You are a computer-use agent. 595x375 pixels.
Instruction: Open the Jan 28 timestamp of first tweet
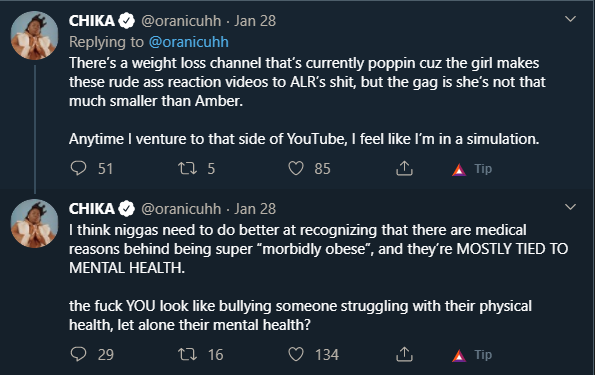[x=255, y=21]
